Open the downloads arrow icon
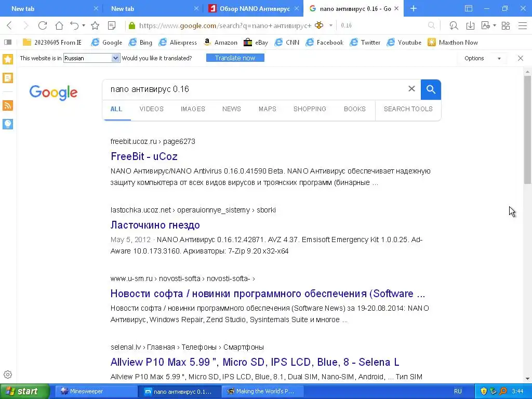The height and width of the screenshot is (399, 532). (x=470, y=25)
